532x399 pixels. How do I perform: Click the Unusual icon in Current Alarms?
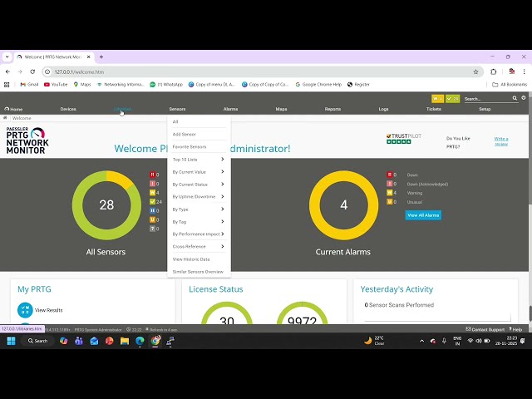point(390,202)
